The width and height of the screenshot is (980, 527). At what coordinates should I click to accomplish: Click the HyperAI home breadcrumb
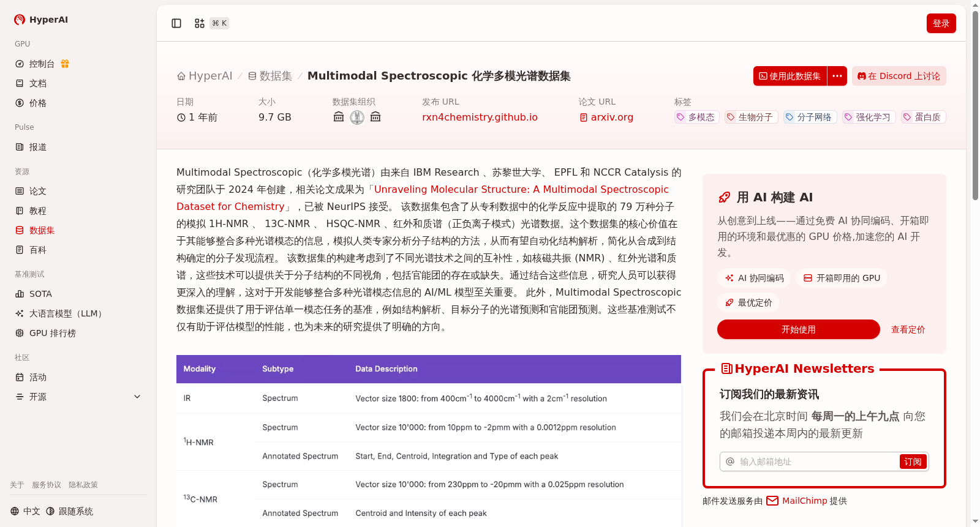click(205, 76)
